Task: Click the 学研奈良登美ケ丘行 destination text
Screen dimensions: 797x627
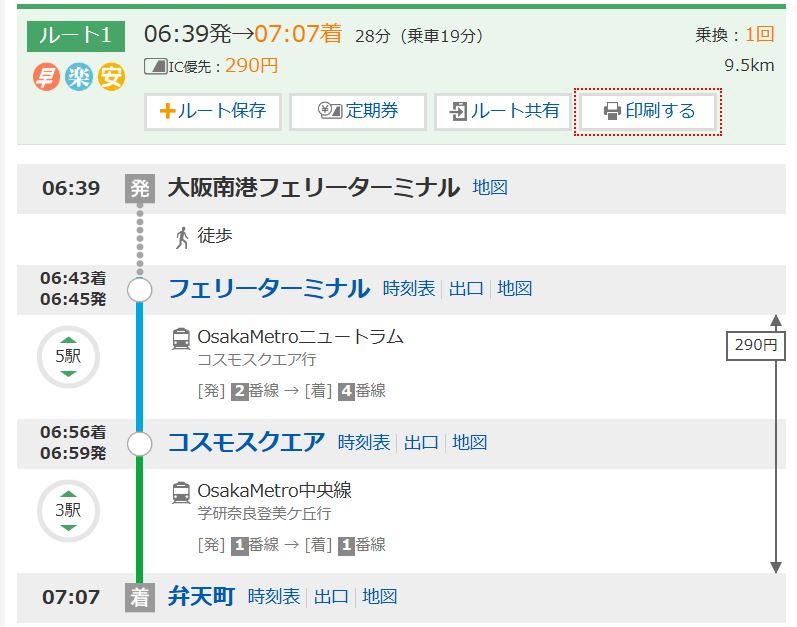Action: pyautogui.click(x=264, y=514)
